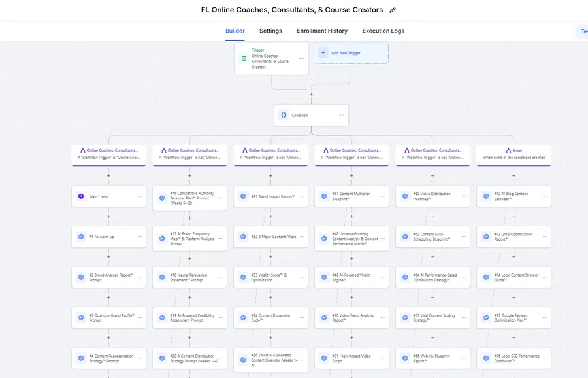588x378 pixels.
Task: Click the Add New Trigger button
Action: [x=351, y=53]
